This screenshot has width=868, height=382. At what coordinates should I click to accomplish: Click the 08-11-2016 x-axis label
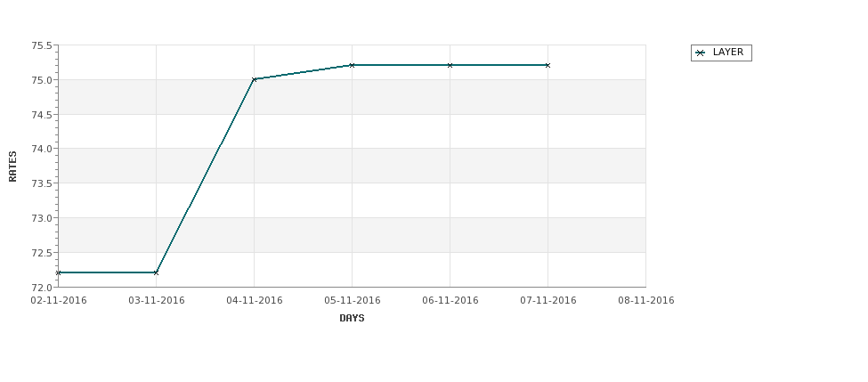click(x=646, y=300)
